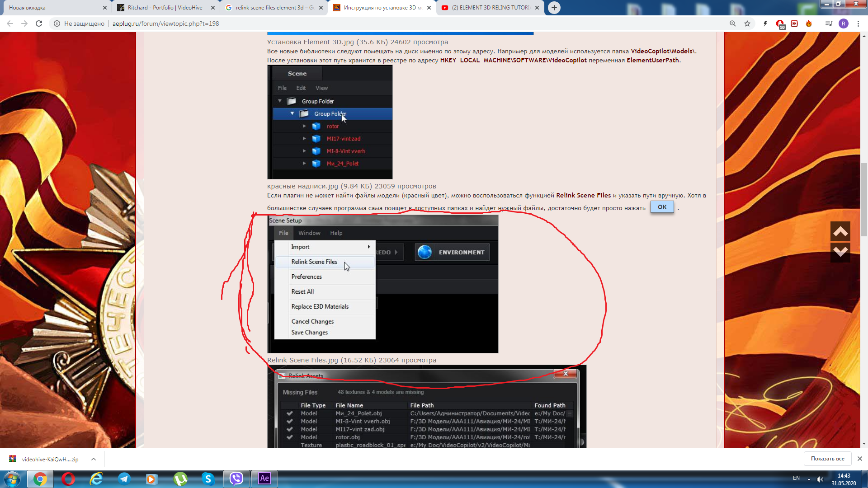Viewport: 868px width, 488px height.
Task: Show hidden system tray icons
Action: (809, 479)
